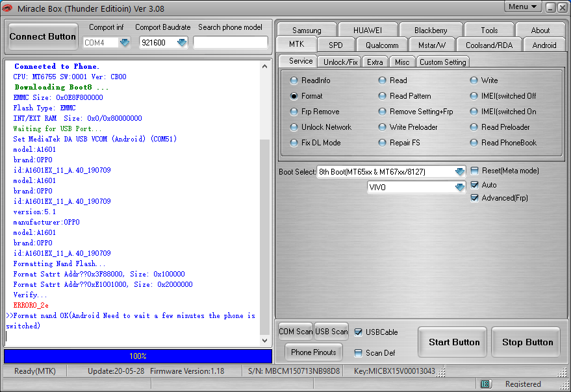This screenshot has width=571, height=392.
Task: Click the red Miracle Box logo icon
Action: point(7,8)
